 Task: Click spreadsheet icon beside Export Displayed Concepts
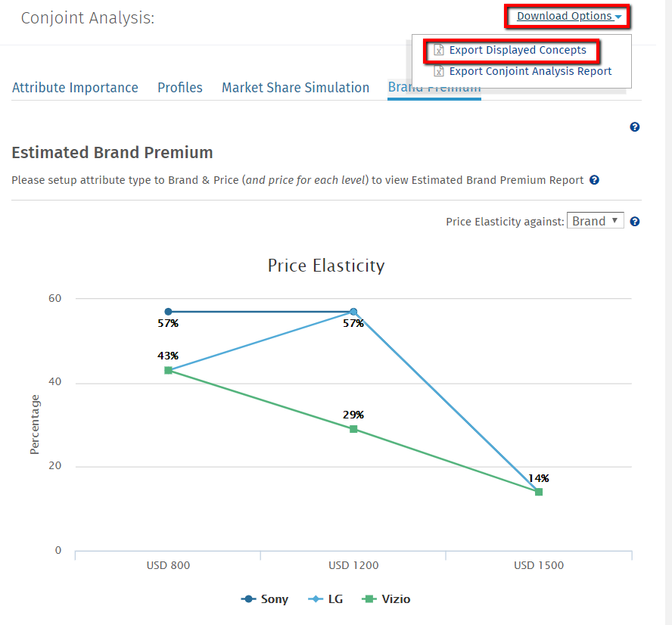[x=439, y=51]
